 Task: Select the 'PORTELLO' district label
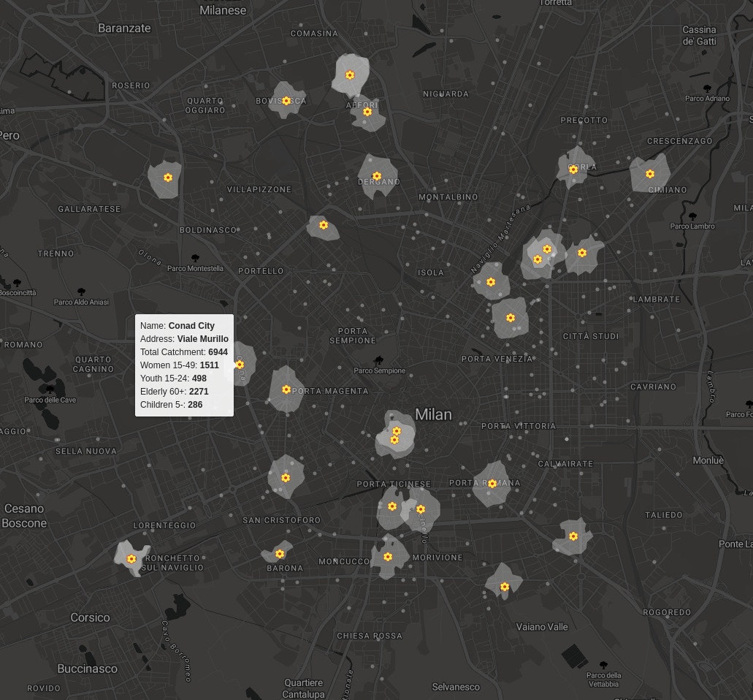point(261,271)
